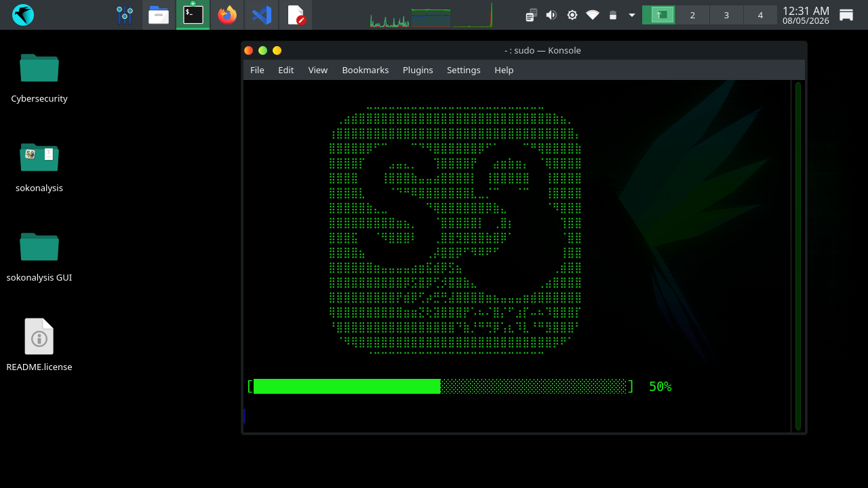Image resolution: width=868 pixels, height=488 pixels.
Task: Open the Parrot application launcher menu
Action: coord(23,14)
